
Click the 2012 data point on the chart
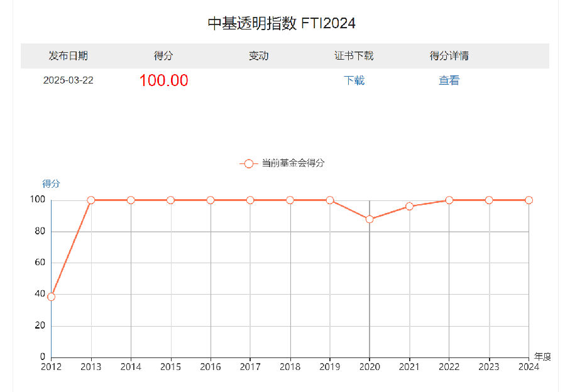pos(51,297)
